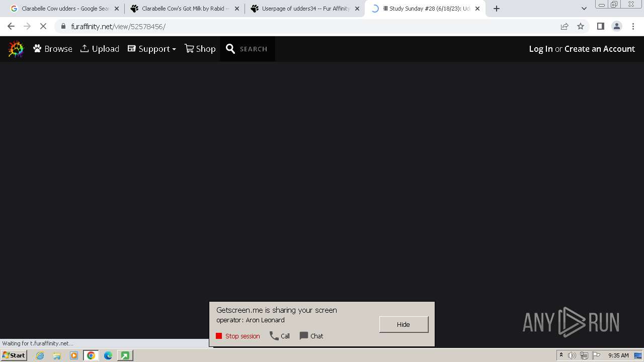Open Action Center flag tray icon
This screenshot has width=644, height=362.
coord(596,355)
